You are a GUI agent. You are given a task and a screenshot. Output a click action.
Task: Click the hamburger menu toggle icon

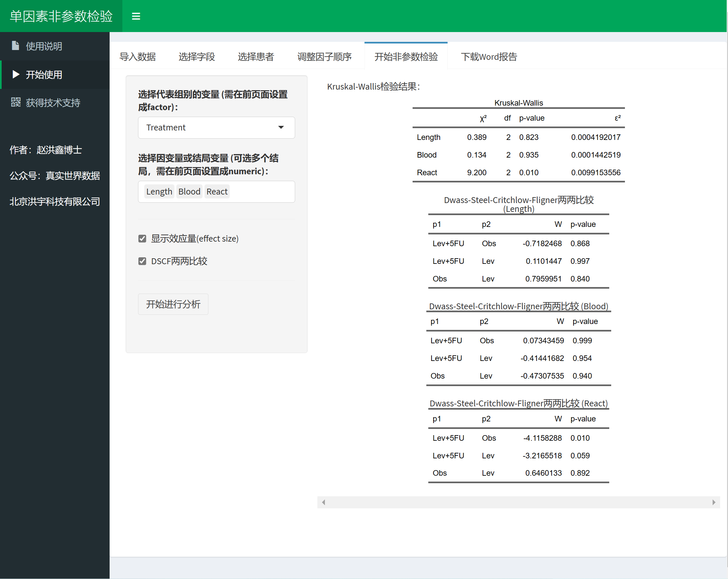136,16
